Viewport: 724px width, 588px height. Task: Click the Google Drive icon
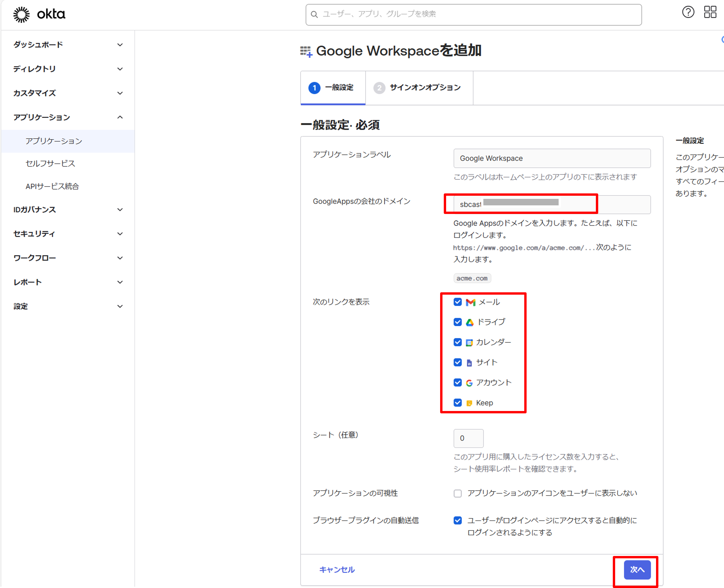(470, 323)
